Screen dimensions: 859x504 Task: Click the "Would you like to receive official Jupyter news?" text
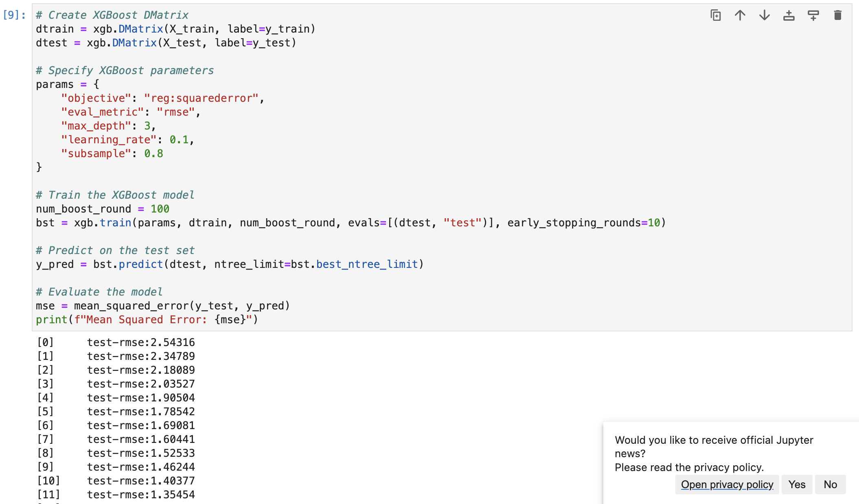[x=714, y=447]
